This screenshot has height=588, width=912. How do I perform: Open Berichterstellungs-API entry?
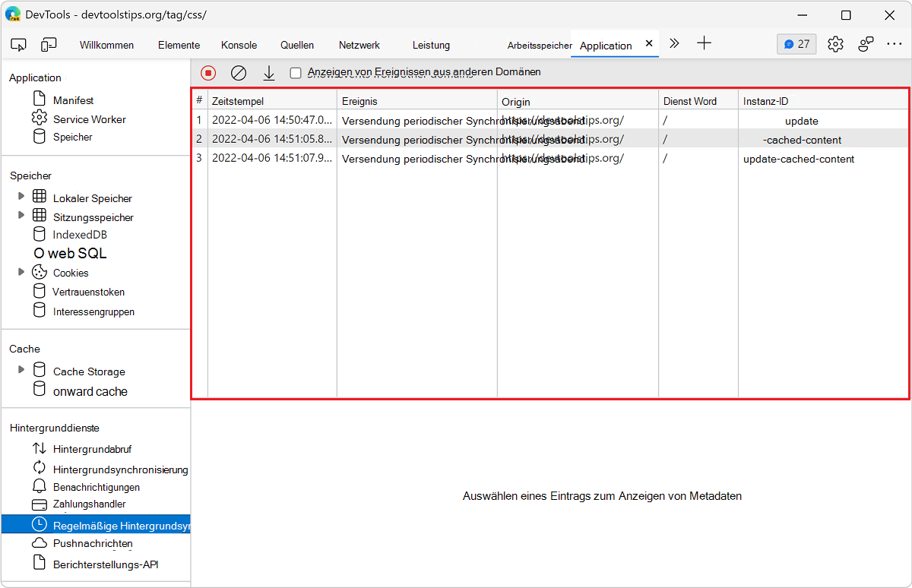click(105, 564)
